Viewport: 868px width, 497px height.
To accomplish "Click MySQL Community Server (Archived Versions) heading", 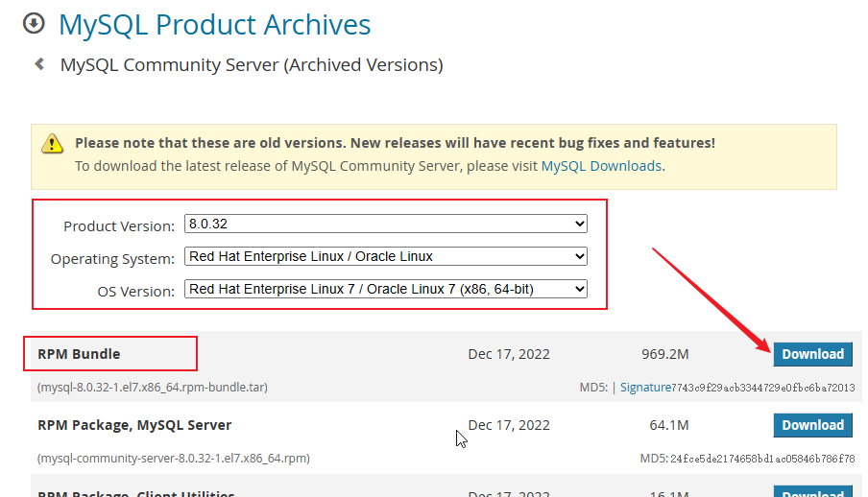I will point(252,64).
